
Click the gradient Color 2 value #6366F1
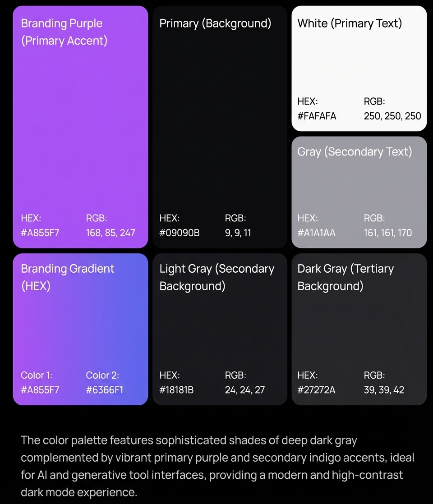pyautogui.click(x=105, y=390)
